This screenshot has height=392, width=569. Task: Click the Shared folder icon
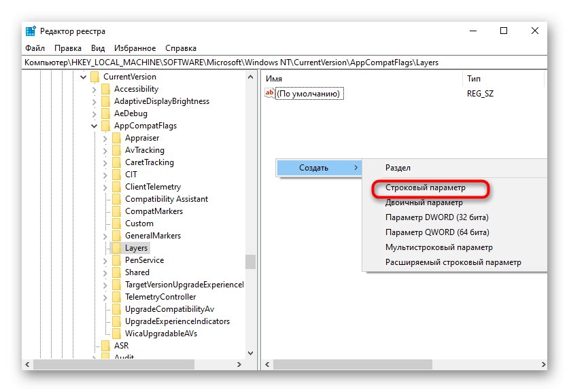[116, 272]
